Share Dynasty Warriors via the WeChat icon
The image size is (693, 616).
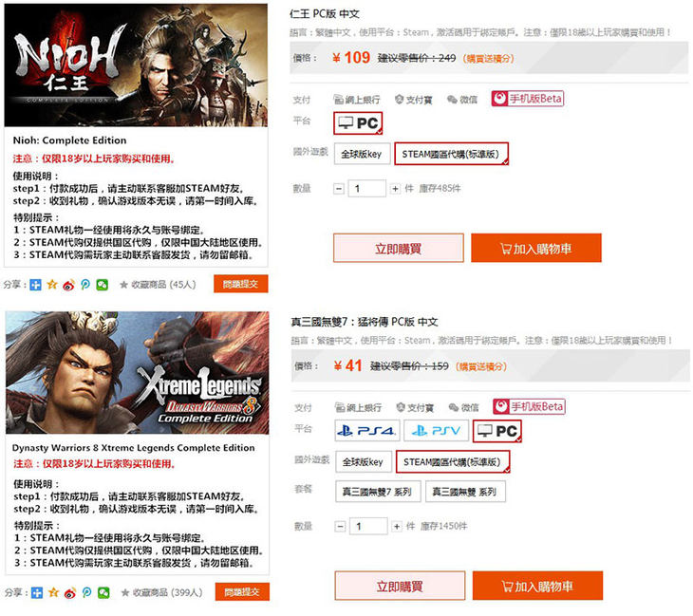(x=103, y=593)
